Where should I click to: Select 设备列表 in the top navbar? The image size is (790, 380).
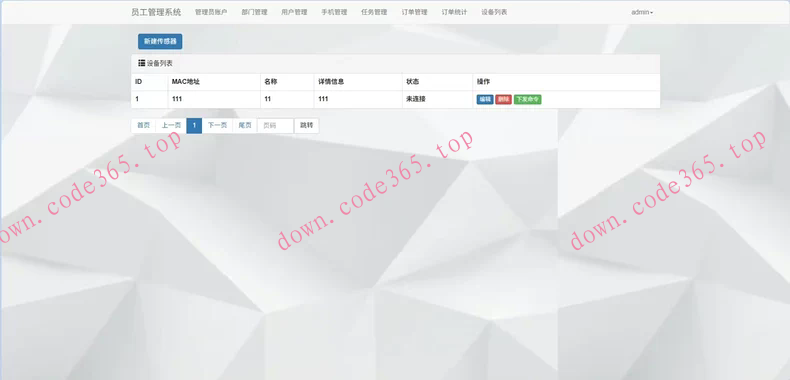click(x=494, y=12)
